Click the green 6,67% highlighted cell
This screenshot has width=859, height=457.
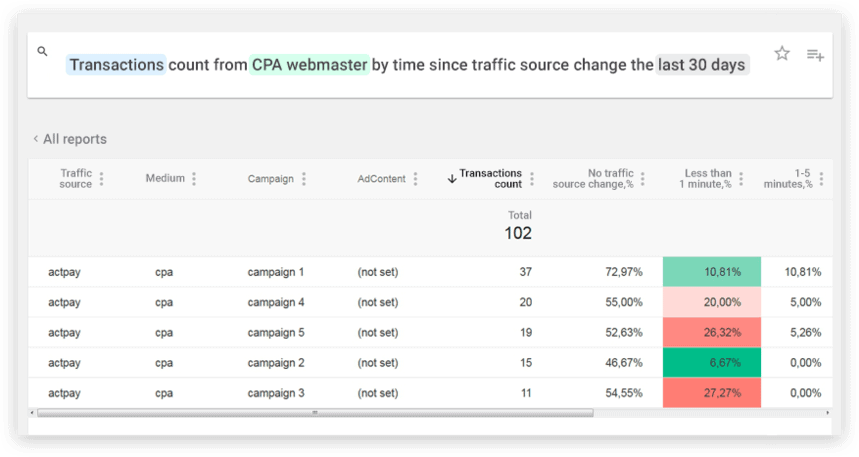point(712,362)
